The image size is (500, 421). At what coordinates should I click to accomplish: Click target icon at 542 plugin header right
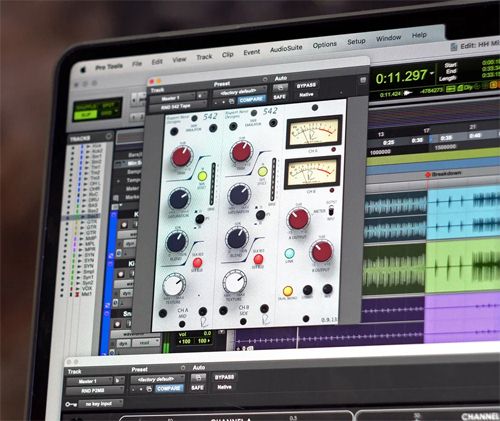363,80
